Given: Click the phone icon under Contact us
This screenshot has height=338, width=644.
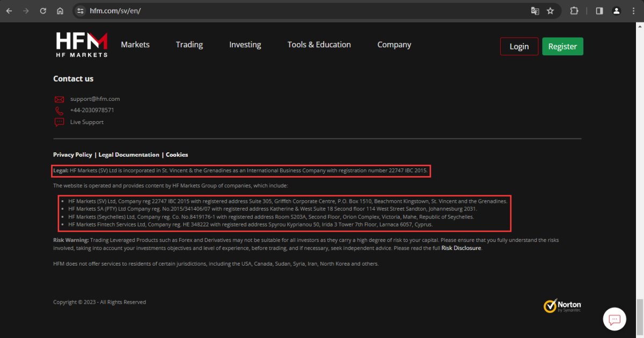Looking at the screenshot, I should point(59,111).
